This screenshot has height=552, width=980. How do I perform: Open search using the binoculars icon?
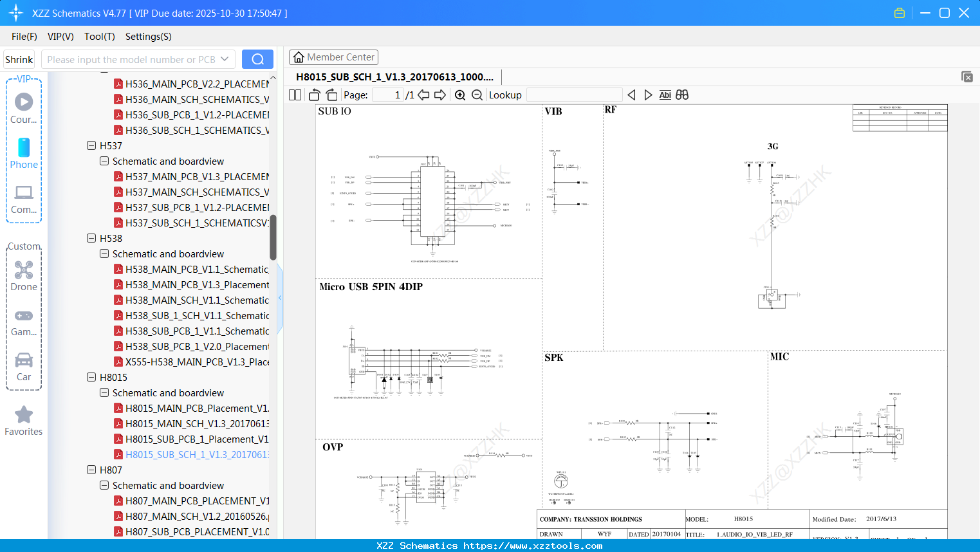pos(682,95)
